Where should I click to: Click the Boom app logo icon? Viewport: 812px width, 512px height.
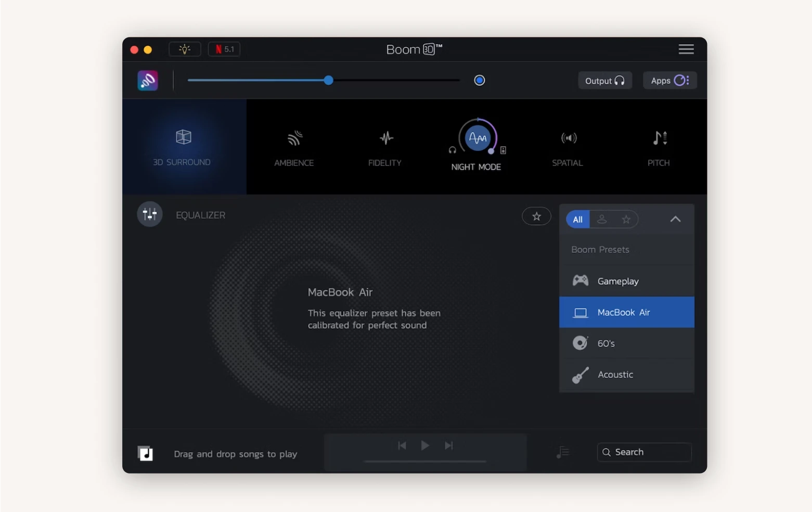(148, 81)
